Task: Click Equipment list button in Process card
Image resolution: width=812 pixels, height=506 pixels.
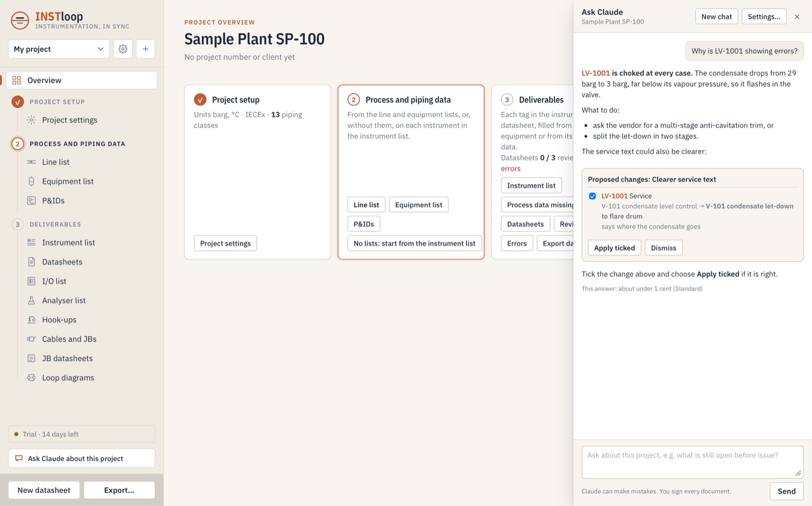Action: click(419, 205)
